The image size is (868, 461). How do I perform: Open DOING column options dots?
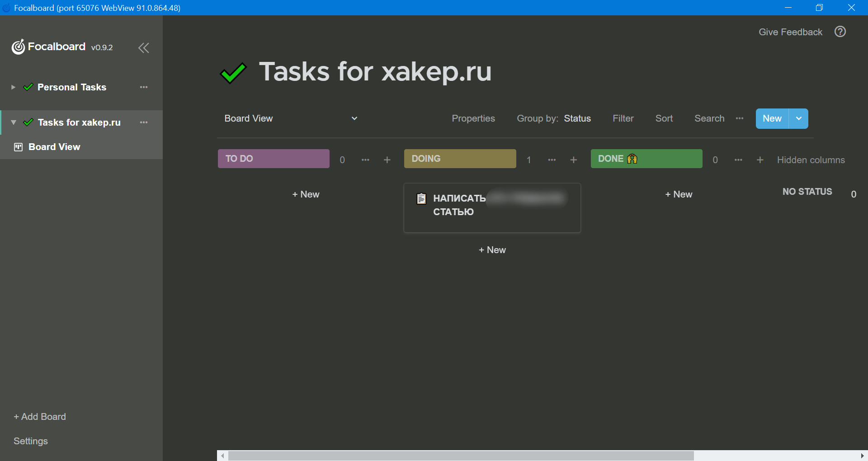552,160
